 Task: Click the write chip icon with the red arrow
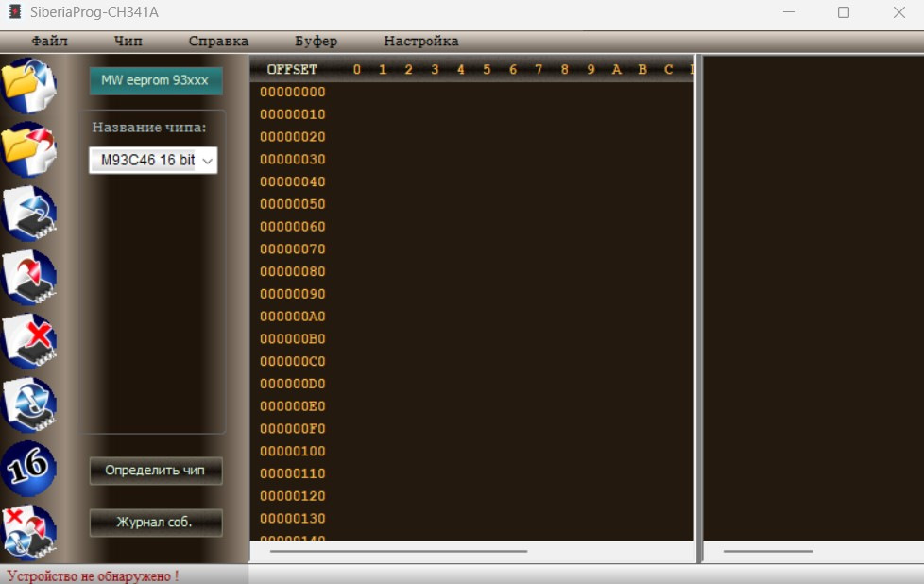pyautogui.click(x=28, y=277)
